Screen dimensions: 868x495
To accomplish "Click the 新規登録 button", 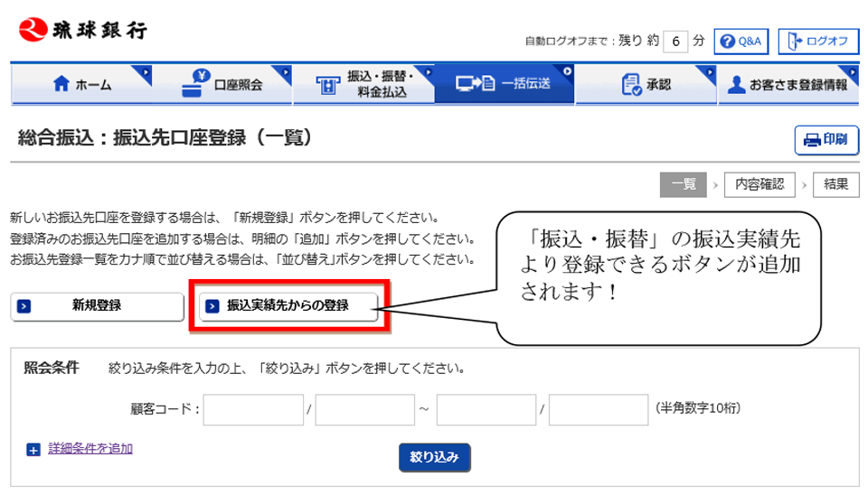I will (x=97, y=306).
